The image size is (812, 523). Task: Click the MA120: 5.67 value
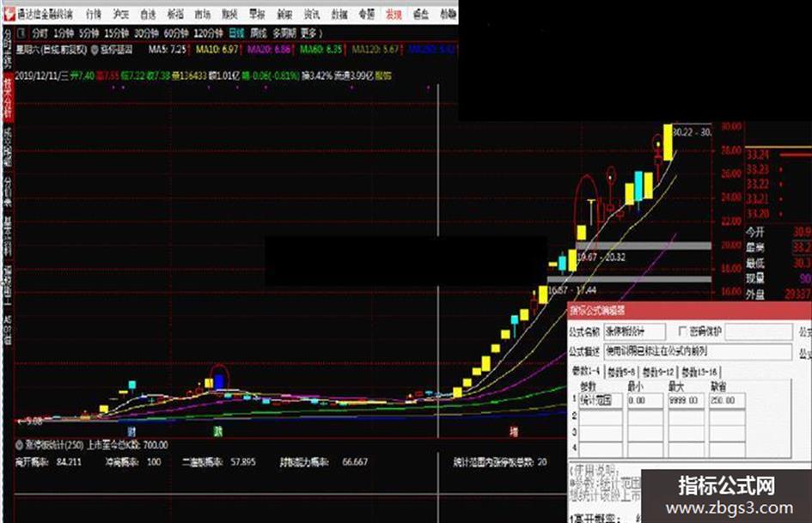[376, 50]
